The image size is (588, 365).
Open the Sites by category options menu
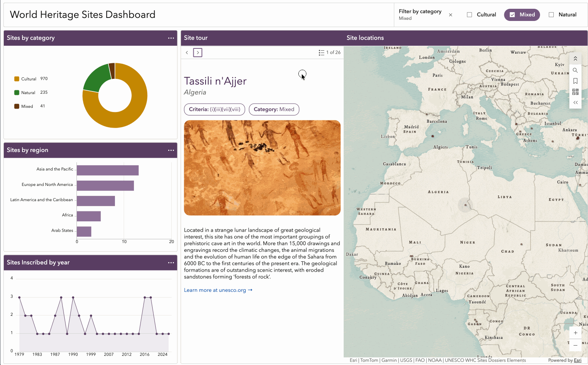[171, 38]
